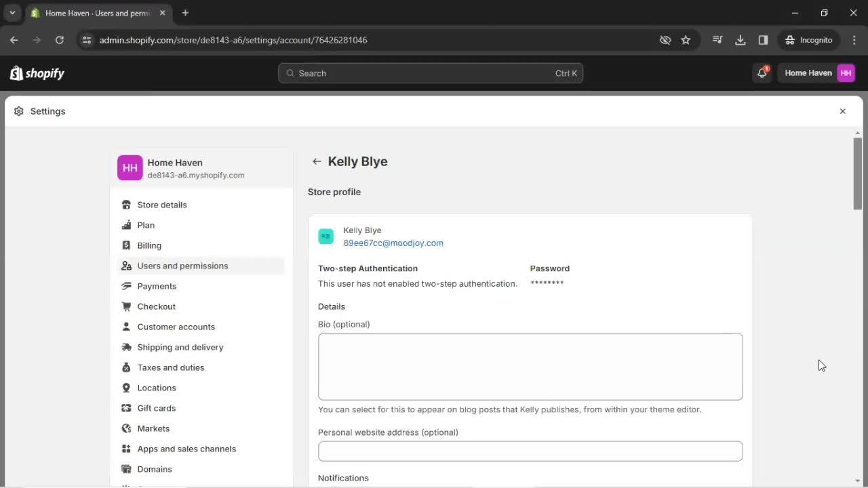Image resolution: width=868 pixels, height=488 pixels.
Task: Close the Settings panel
Action: (843, 111)
